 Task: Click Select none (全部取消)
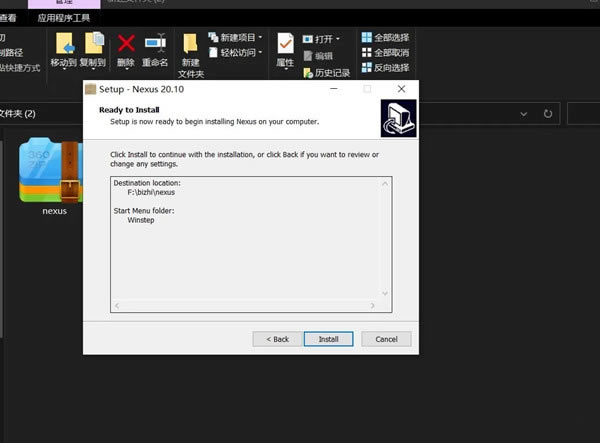[x=385, y=52]
